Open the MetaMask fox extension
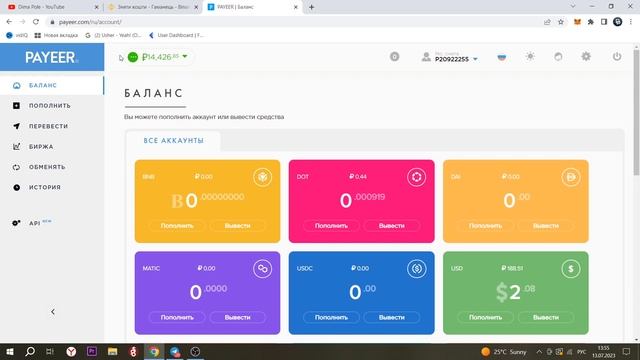The image size is (640, 360). click(577, 22)
